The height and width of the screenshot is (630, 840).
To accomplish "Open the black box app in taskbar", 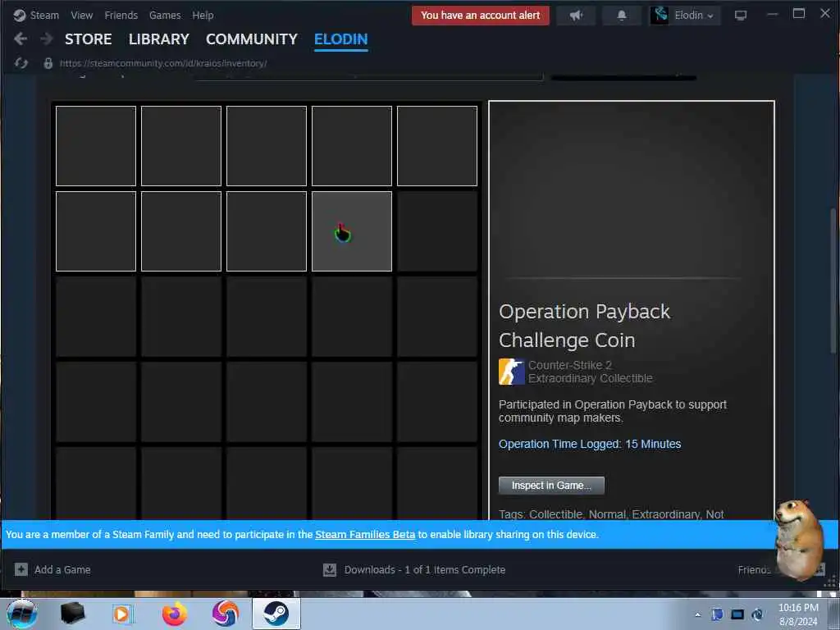I will [72, 614].
